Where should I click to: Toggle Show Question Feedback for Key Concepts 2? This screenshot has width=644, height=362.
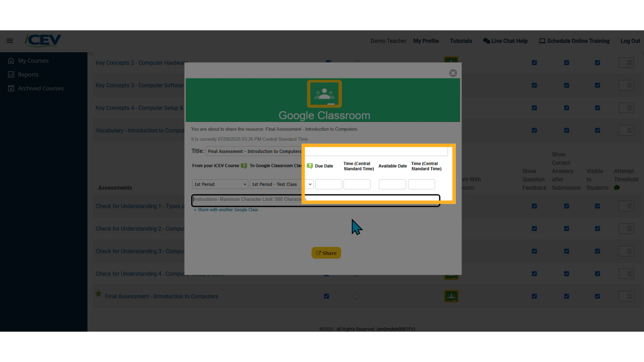pos(534,63)
